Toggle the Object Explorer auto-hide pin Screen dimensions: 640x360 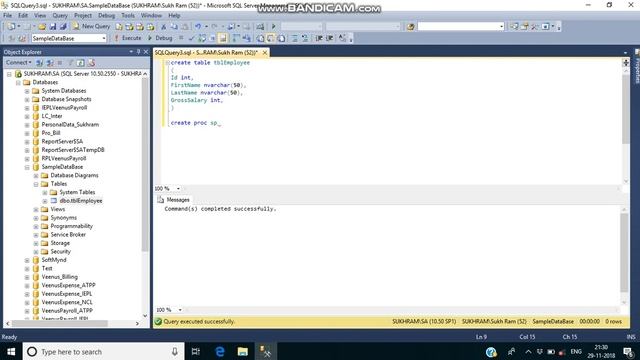(138, 52)
